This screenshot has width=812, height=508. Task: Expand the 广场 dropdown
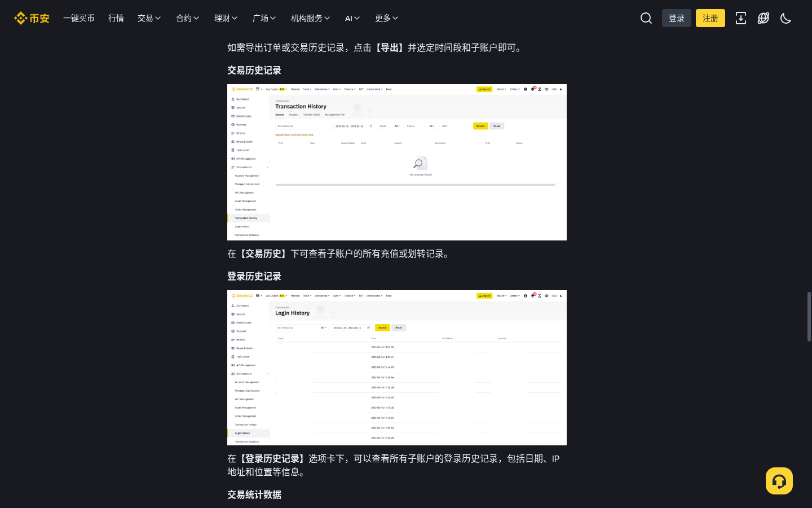point(264,18)
